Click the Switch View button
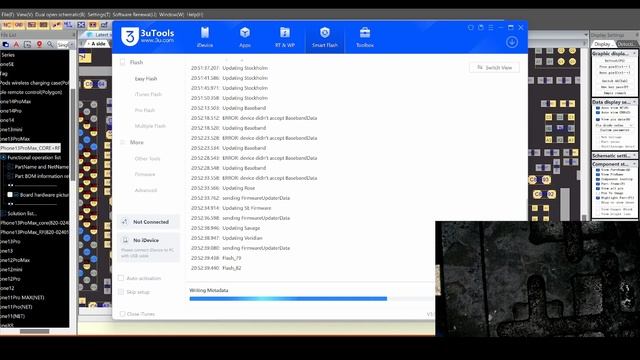Viewport: 640px width, 360px height. coord(494,67)
